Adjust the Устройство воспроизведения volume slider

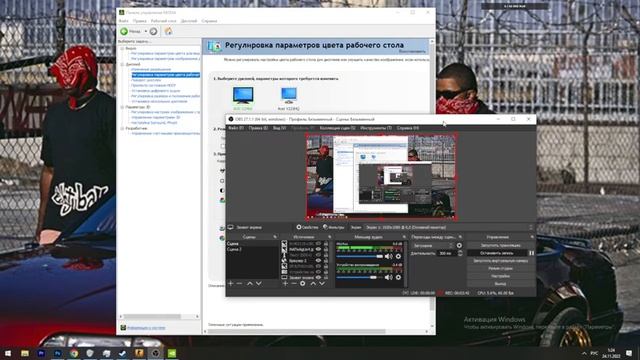point(360,278)
